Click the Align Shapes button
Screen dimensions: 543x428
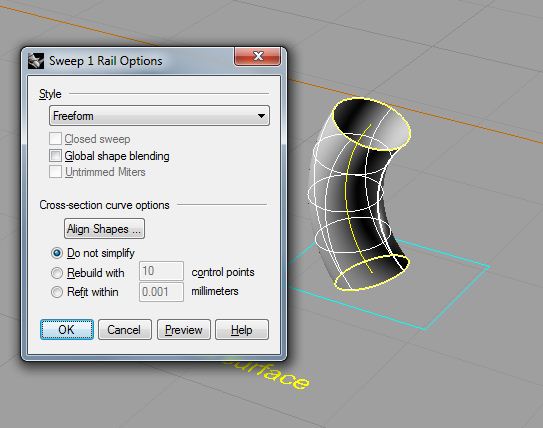click(x=104, y=229)
